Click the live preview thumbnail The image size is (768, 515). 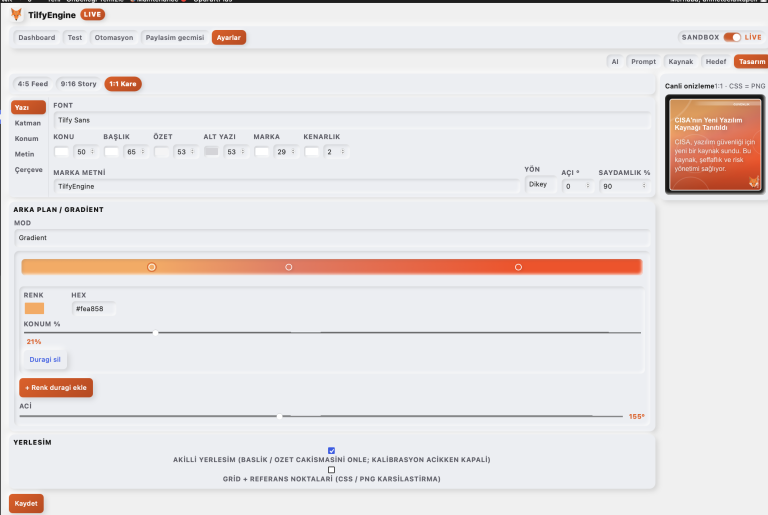pyautogui.click(x=715, y=145)
